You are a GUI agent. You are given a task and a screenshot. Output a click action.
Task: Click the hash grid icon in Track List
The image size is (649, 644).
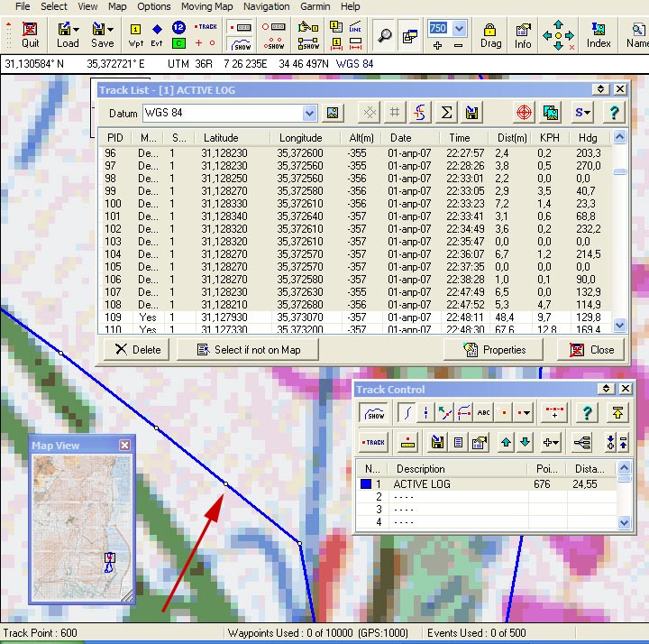(x=395, y=113)
